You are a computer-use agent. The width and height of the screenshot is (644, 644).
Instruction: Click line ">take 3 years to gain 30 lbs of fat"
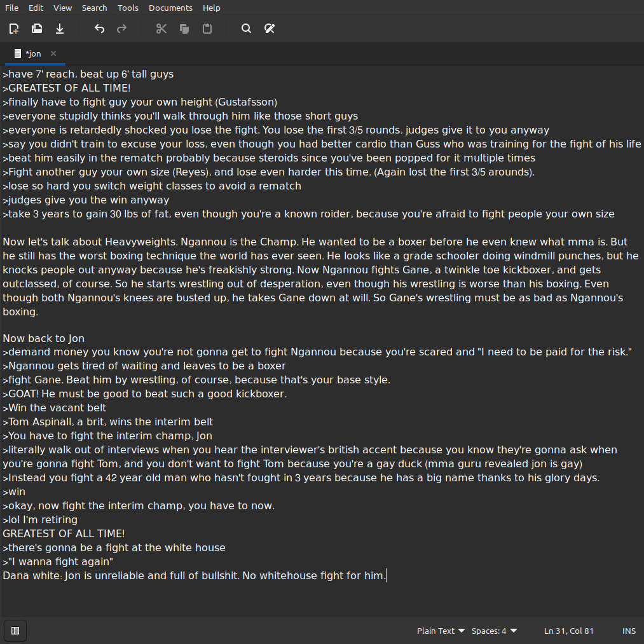click(x=308, y=214)
